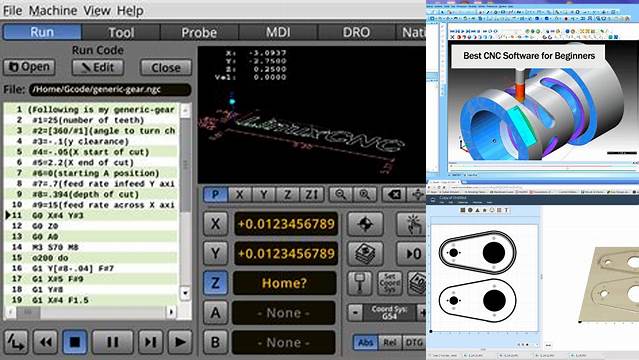Click the home all axes icon
Image resolution: width=639 pixels, height=360 pixels.
[x=366, y=224]
